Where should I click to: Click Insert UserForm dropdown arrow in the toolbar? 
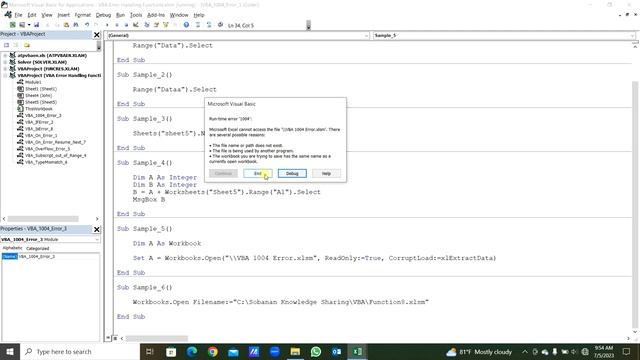[29, 25]
